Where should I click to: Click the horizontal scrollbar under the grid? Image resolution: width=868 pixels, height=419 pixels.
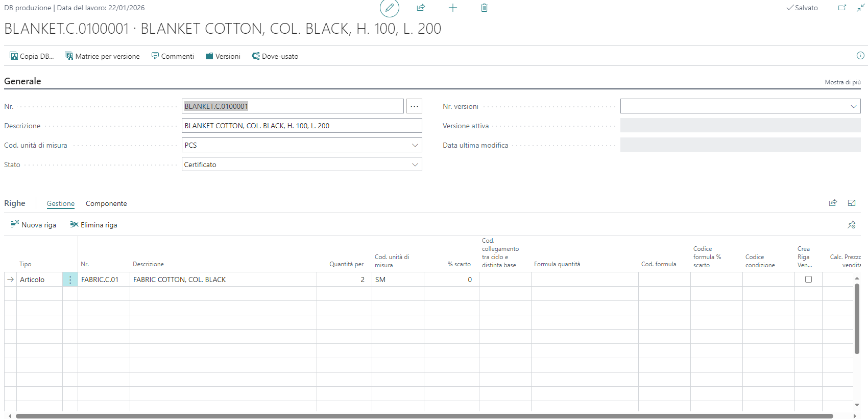[x=424, y=416]
